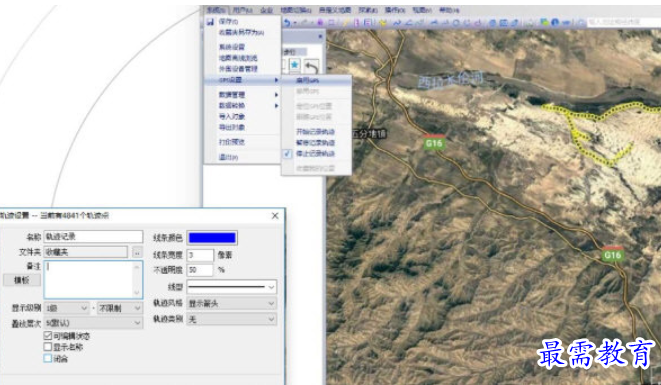Click the 不透明度 field showing 50
661x385 pixels.
(200, 270)
